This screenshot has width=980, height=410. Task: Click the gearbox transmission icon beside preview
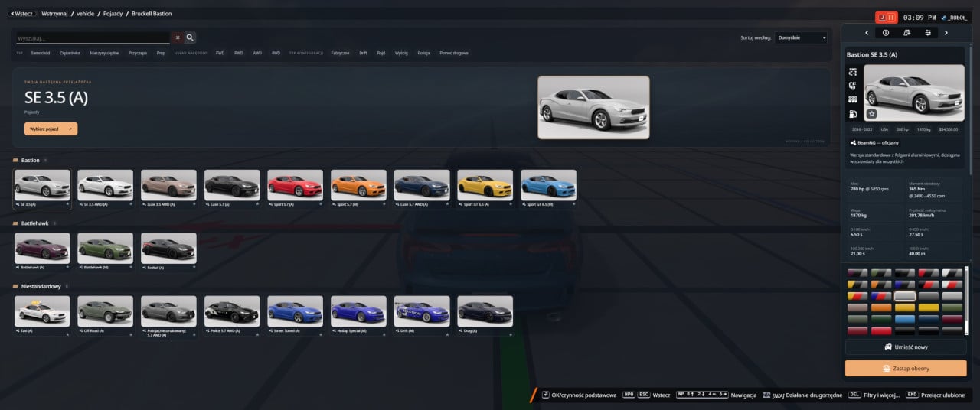(853, 86)
